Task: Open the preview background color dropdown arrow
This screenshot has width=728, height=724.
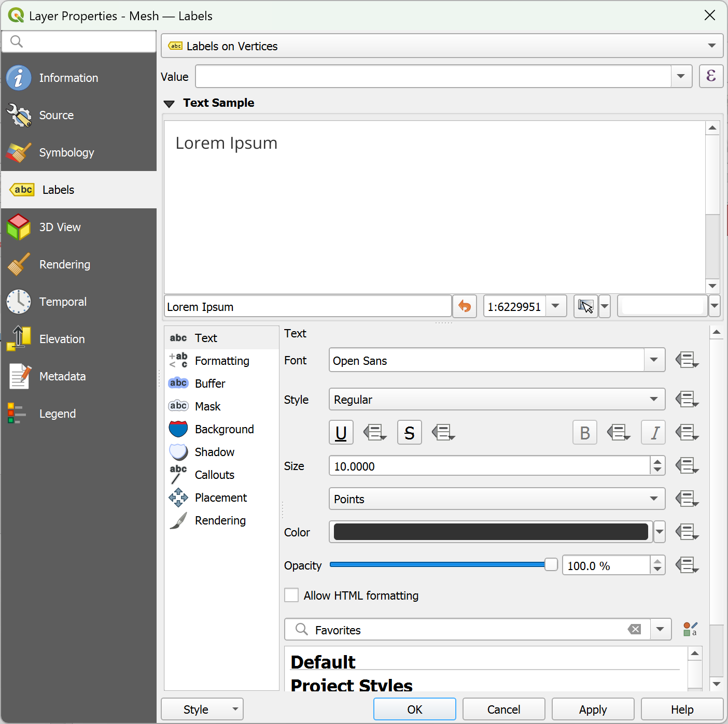Action: [715, 306]
